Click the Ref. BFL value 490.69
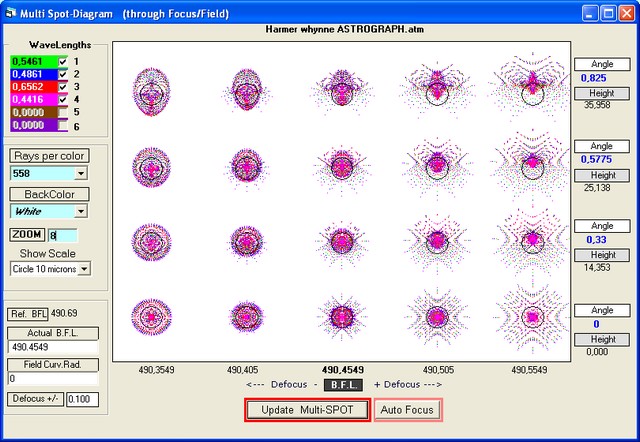 (64, 313)
